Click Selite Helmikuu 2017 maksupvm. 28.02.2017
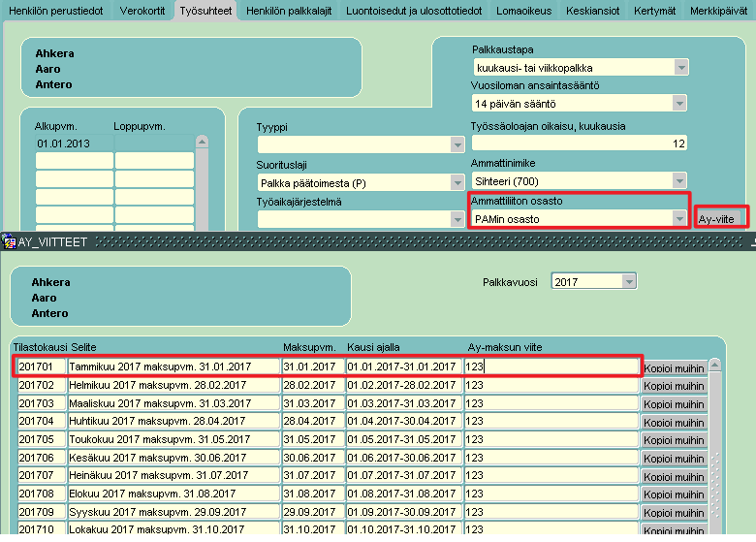 click(173, 385)
